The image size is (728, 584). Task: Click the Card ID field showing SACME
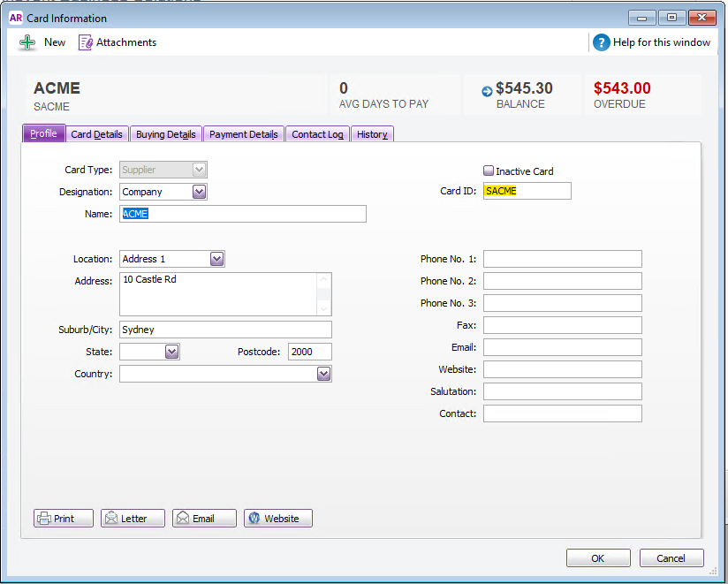tap(527, 191)
